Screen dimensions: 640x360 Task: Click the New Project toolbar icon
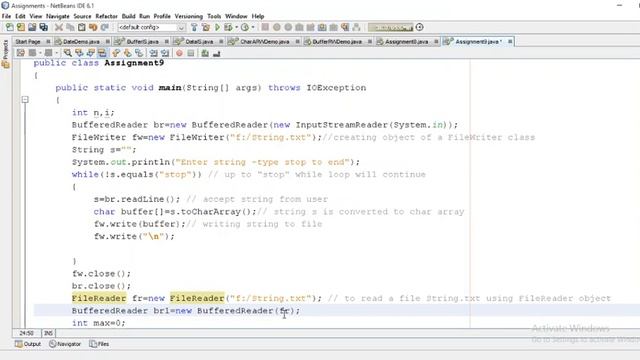pos(21,27)
